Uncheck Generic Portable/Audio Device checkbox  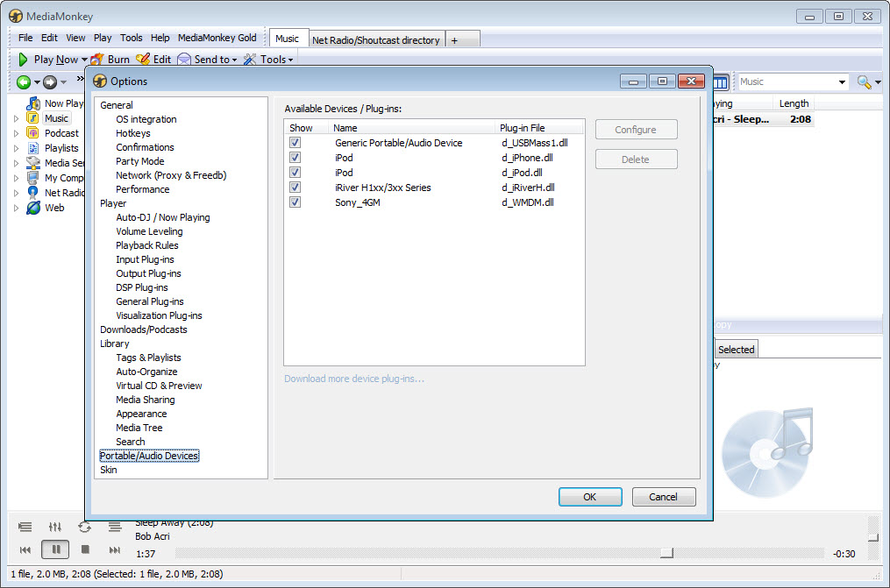tap(295, 142)
